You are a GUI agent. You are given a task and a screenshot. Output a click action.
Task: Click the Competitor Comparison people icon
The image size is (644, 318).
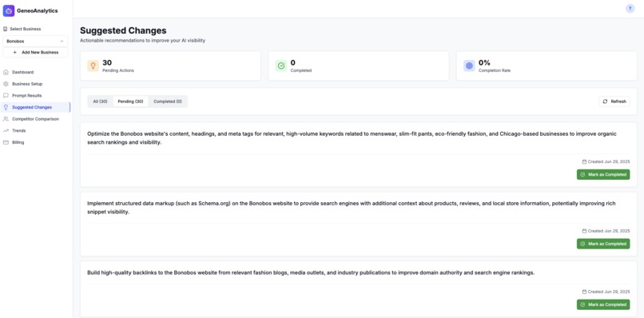tap(6, 119)
